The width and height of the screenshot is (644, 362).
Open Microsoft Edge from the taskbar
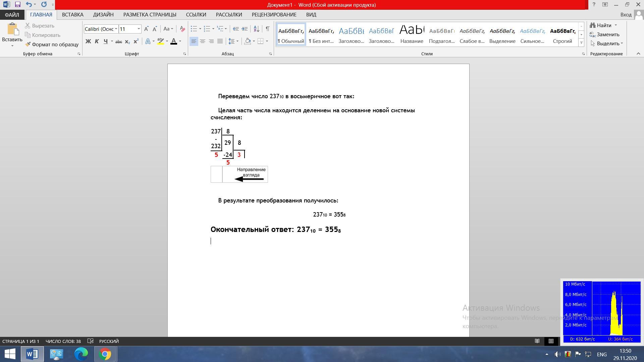pyautogui.click(x=81, y=354)
